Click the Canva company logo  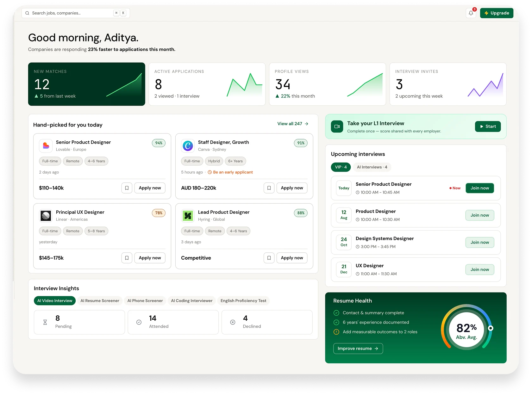tap(188, 145)
